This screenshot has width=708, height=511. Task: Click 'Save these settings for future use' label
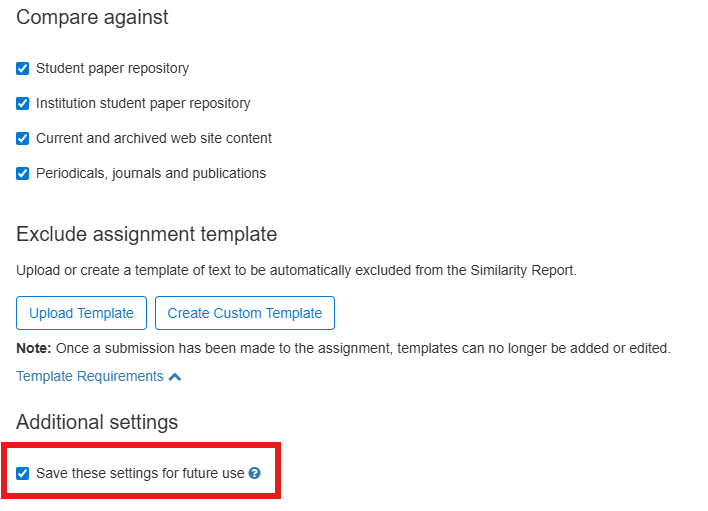140,473
